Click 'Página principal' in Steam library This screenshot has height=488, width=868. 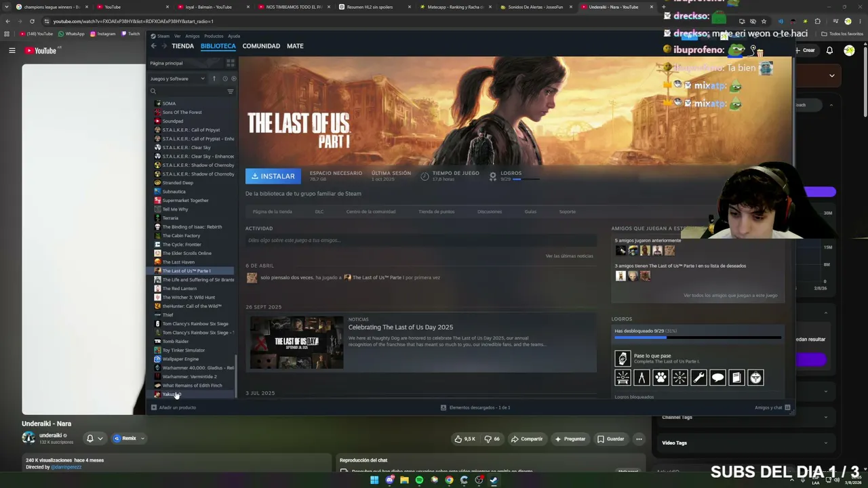pyautogui.click(x=166, y=63)
